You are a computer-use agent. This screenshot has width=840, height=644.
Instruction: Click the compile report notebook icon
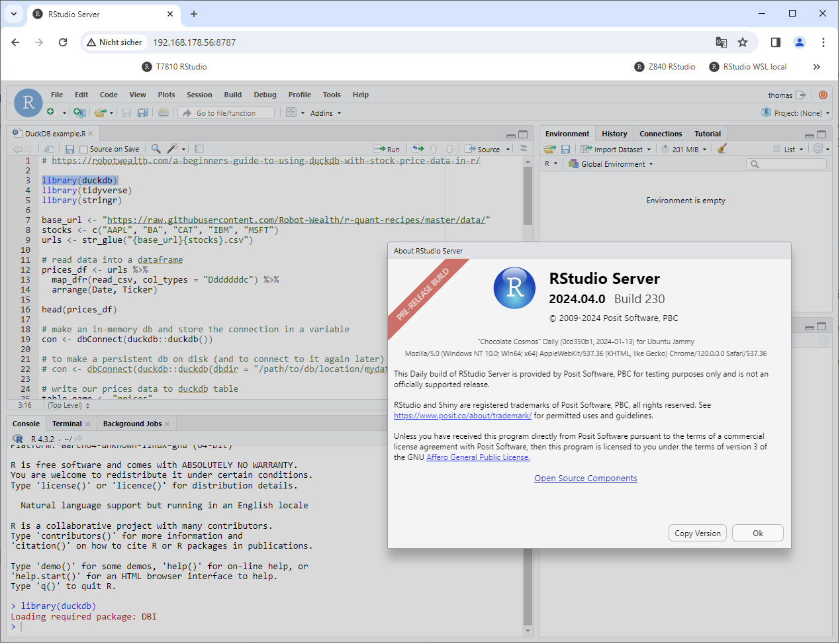(199, 149)
